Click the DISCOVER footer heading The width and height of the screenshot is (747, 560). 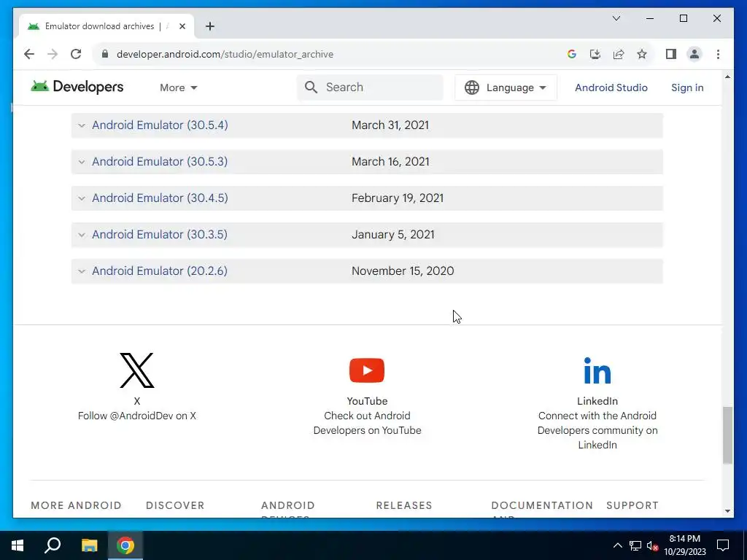point(175,505)
